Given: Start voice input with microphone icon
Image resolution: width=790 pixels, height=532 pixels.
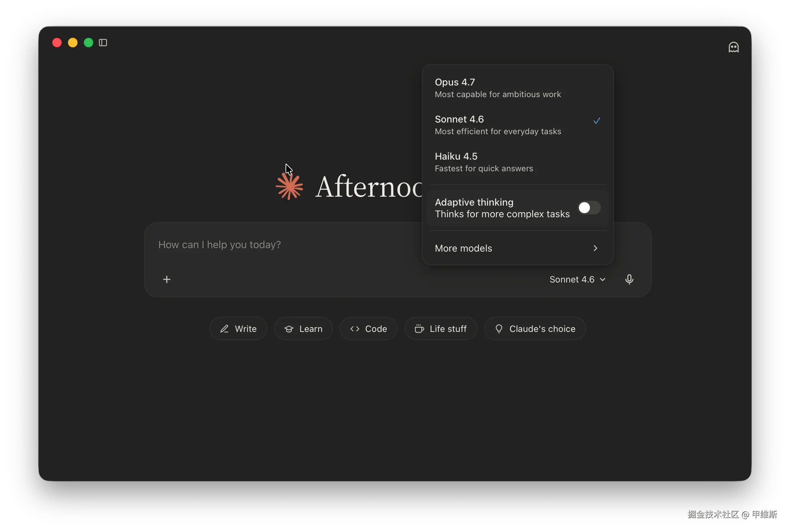Looking at the screenshot, I should point(629,279).
